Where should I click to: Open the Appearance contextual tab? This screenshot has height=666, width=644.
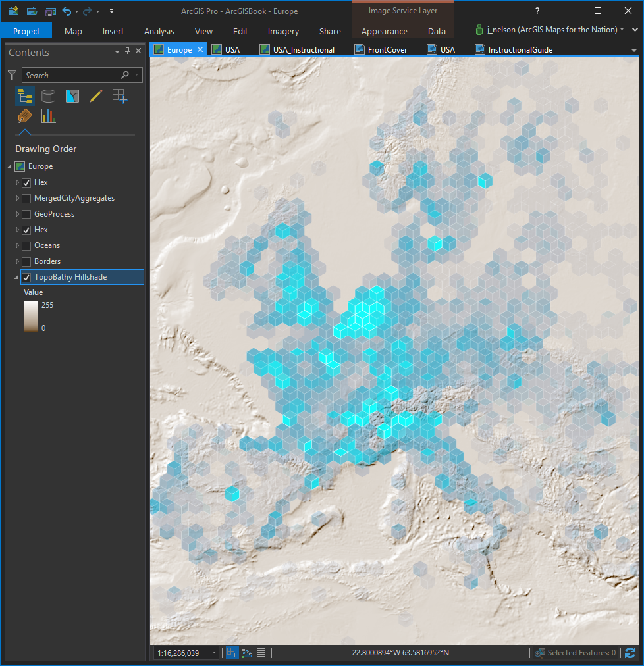[385, 31]
